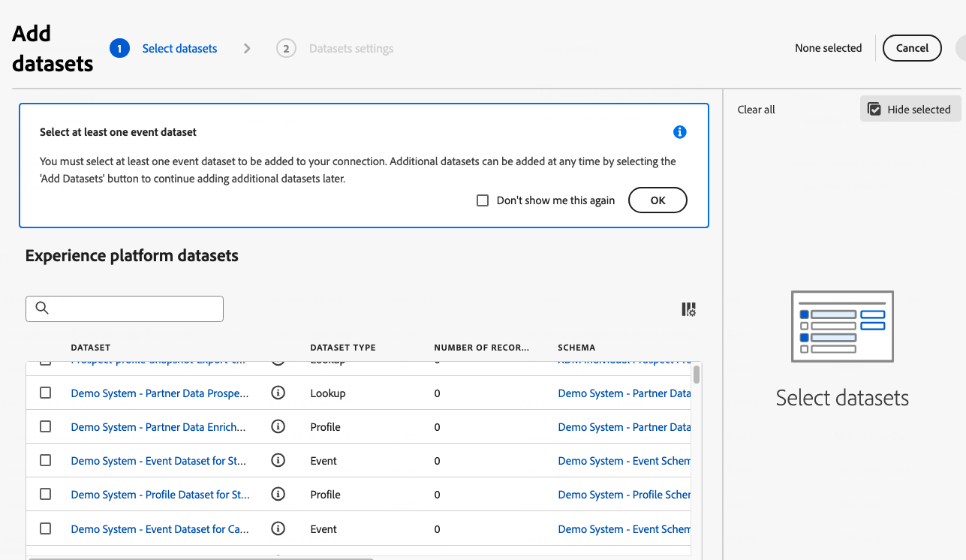Go to step 1 "Select datasets" in the wizard header
The width and height of the screenshot is (966, 560).
164,49
